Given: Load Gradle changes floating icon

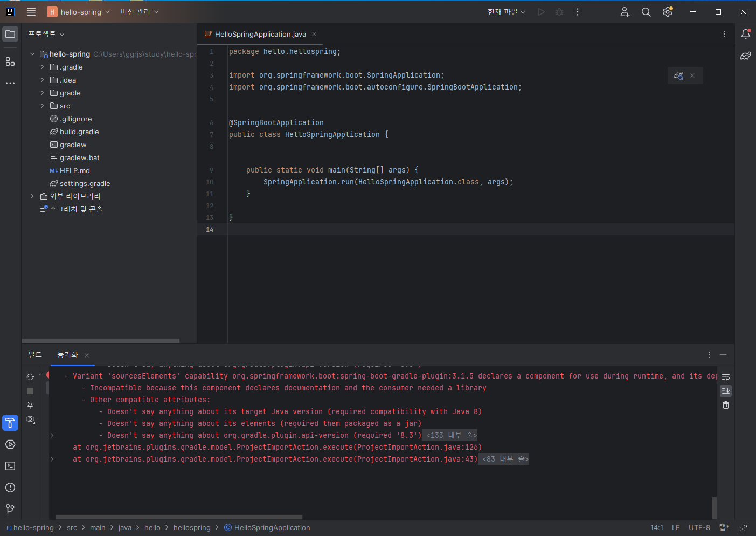Looking at the screenshot, I should click(x=678, y=75).
